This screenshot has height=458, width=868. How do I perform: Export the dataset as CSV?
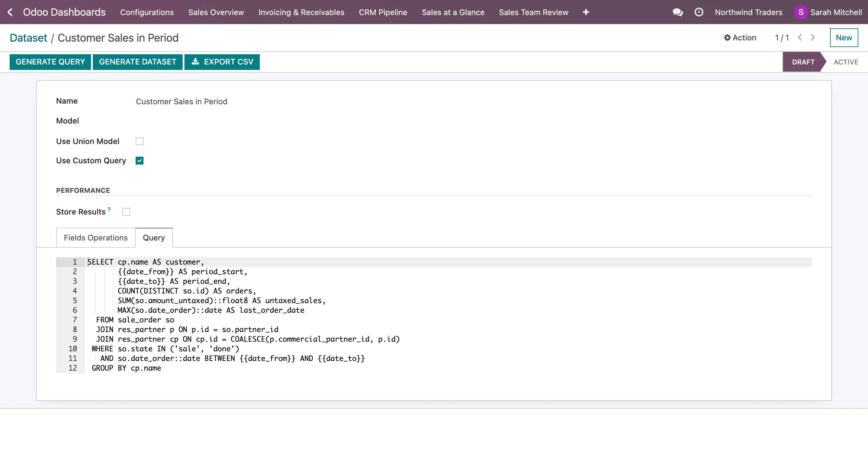[x=222, y=62]
